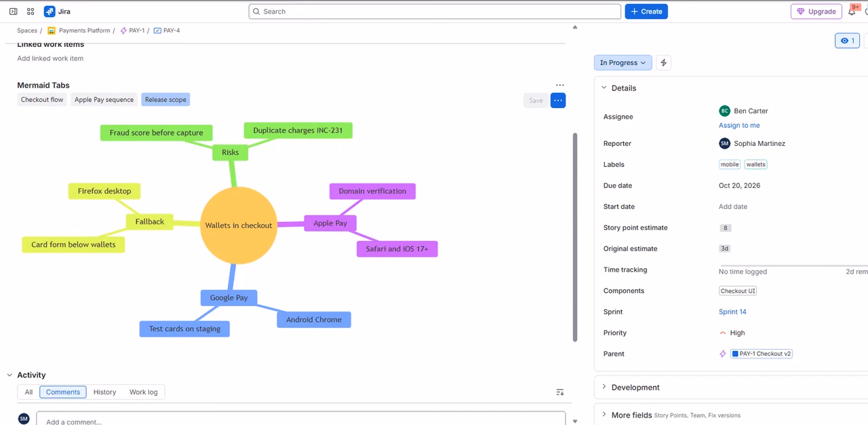This screenshot has width=868, height=425.
Task: Click the PAY-4 task icon in breadcrumb
Action: click(x=157, y=31)
